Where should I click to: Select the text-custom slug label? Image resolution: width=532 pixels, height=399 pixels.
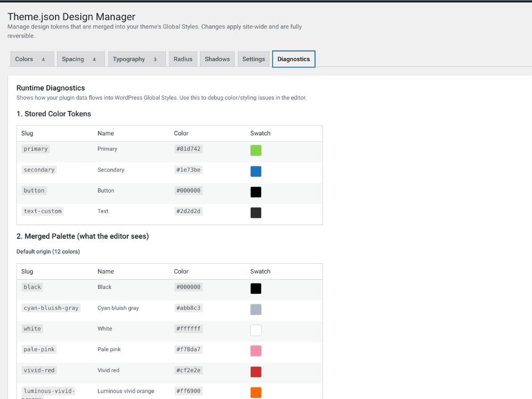(x=42, y=211)
